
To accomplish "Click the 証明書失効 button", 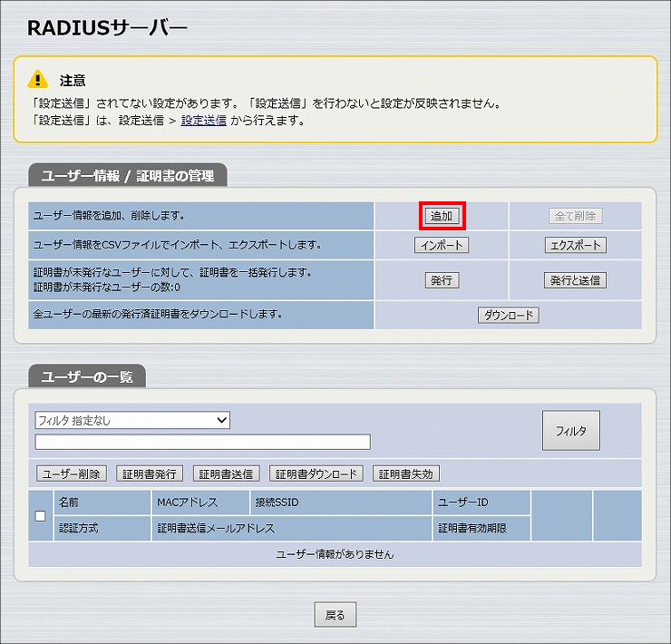I will tap(406, 473).
